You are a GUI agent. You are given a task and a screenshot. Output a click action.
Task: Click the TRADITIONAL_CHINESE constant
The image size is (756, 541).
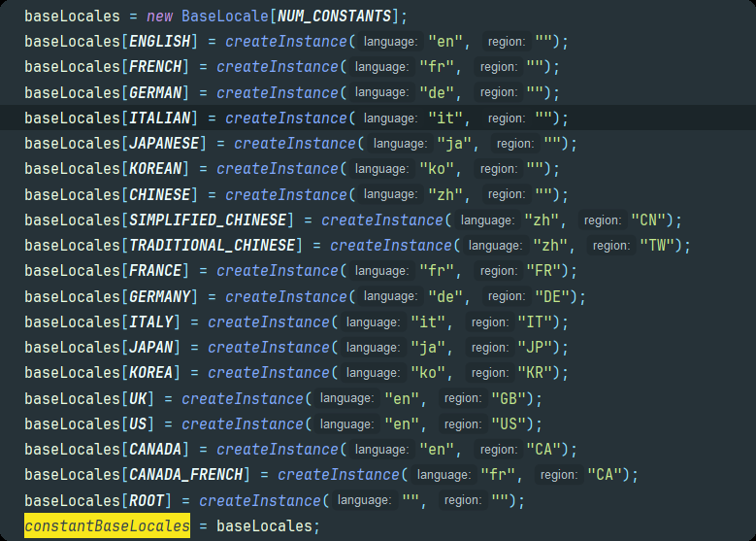[x=213, y=245]
